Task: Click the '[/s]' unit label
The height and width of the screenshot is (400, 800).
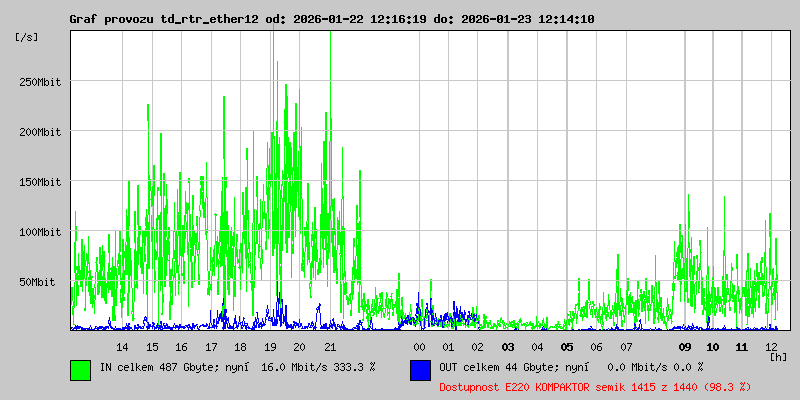Action: 27,37
